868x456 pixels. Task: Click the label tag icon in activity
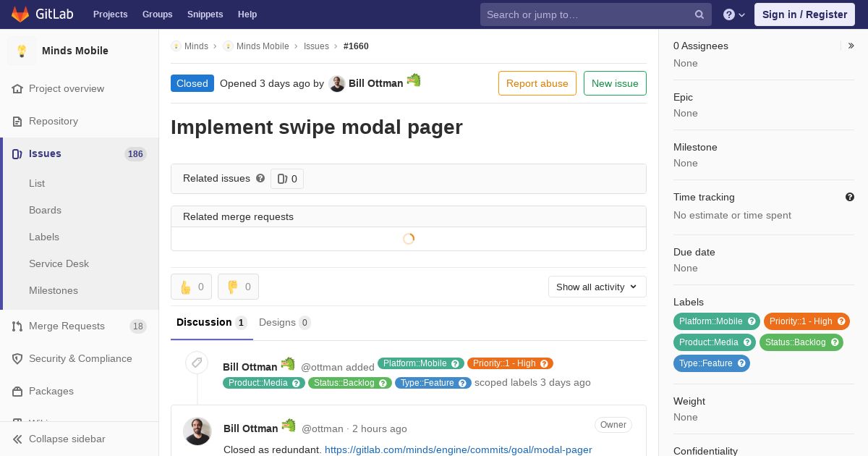click(197, 363)
